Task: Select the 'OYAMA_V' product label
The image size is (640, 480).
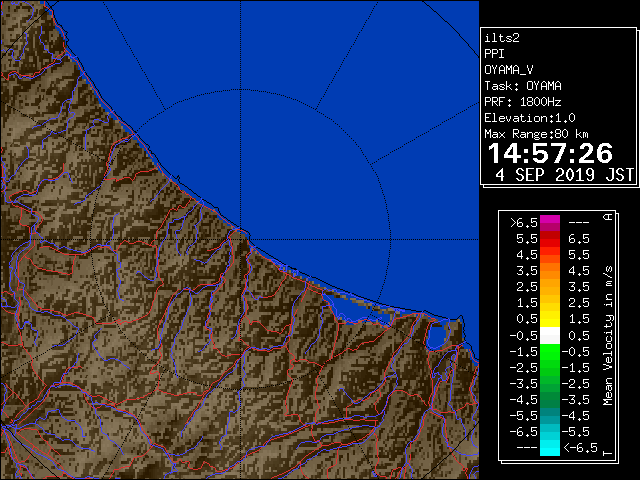Action: (509, 70)
